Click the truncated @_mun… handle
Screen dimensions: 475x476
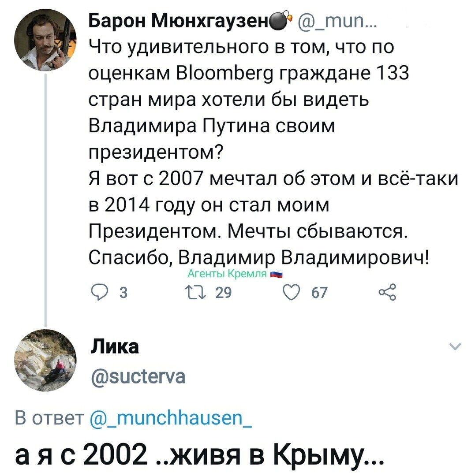(x=337, y=22)
